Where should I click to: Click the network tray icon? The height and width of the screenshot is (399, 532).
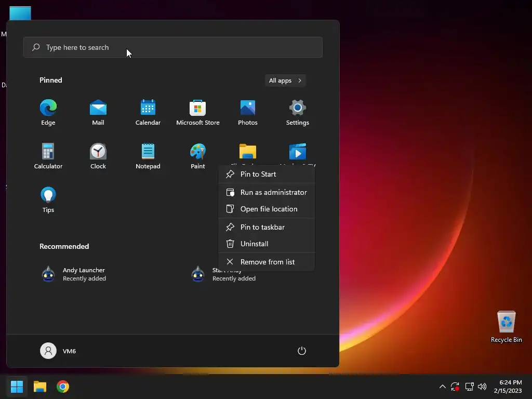[x=469, y=387]
